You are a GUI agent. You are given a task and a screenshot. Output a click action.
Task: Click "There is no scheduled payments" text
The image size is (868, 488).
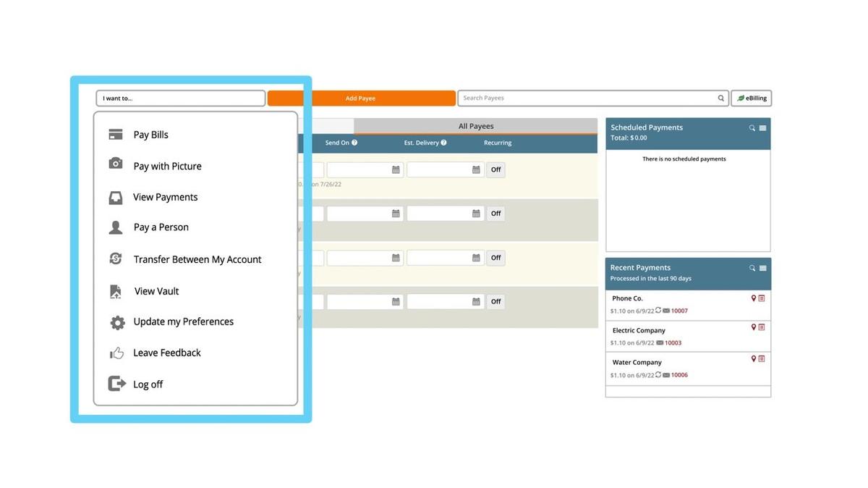[684, 159]
